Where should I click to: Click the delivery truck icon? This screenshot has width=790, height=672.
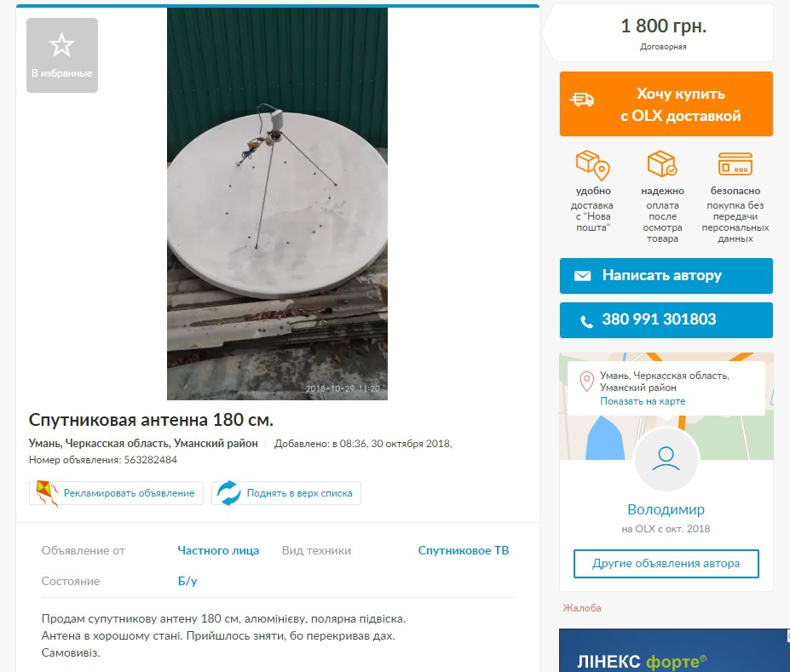click(x=582, y=100)
